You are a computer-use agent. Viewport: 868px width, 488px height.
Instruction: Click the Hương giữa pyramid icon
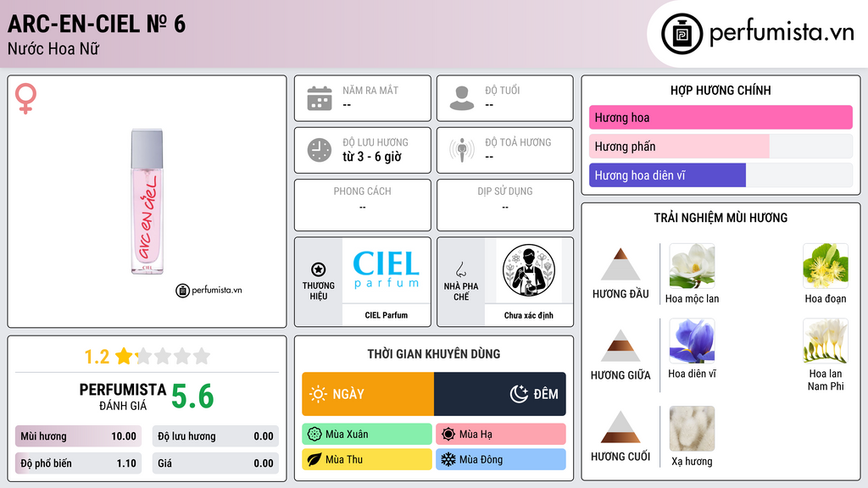tap(620, 346)
